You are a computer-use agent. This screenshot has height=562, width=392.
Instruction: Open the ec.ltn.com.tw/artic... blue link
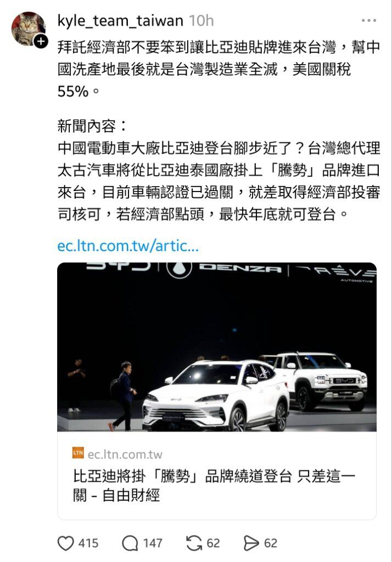point(128,246)
